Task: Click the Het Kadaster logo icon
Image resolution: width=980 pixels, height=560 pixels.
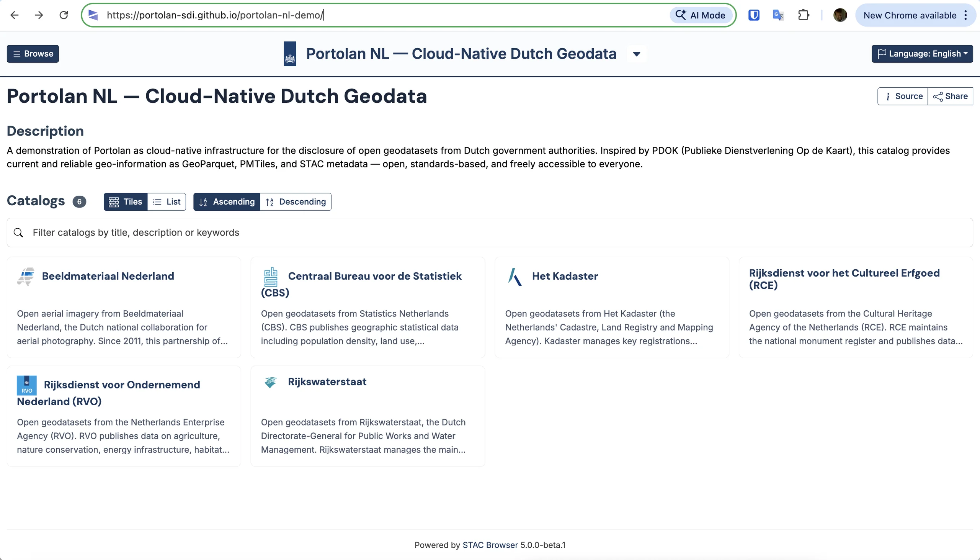Action: click(x=514, y=277)
